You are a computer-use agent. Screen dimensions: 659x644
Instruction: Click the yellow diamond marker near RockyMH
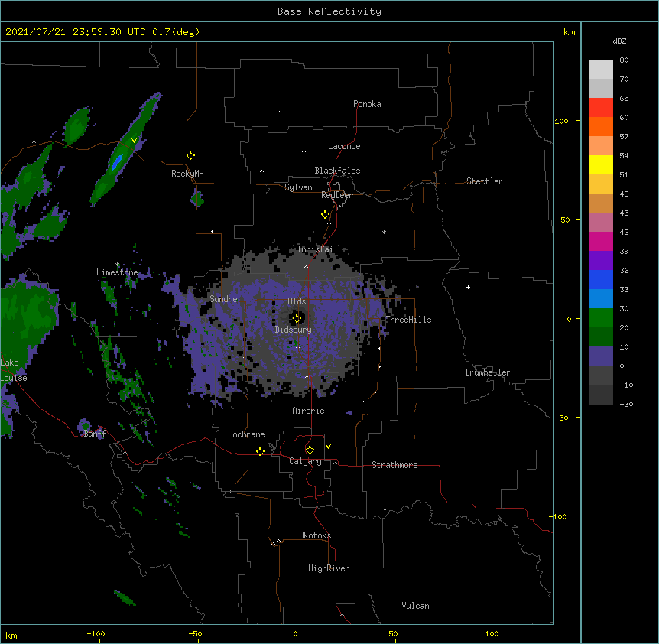tap(190, 155)
